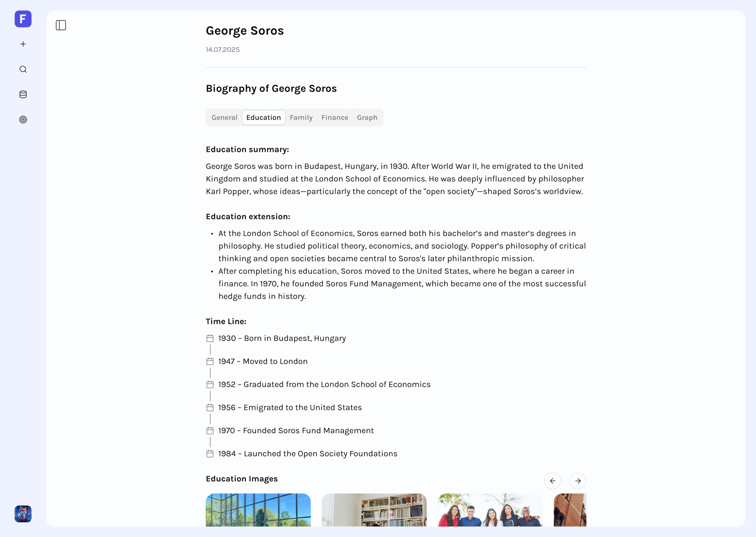This screenshot has height=537, width=756.
Task: Click the plus icon in the sidebar
Action: pos(23,44)
